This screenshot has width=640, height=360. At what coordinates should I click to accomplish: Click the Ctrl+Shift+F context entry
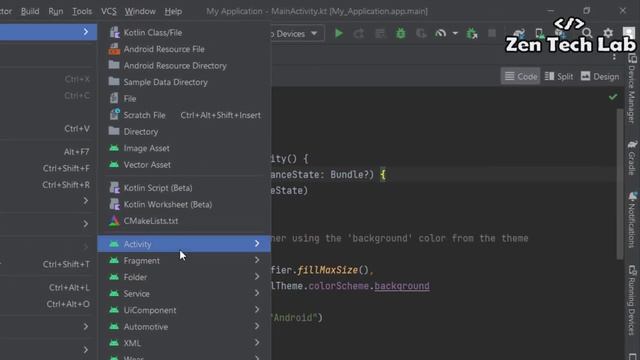click(x=48, y=168)
